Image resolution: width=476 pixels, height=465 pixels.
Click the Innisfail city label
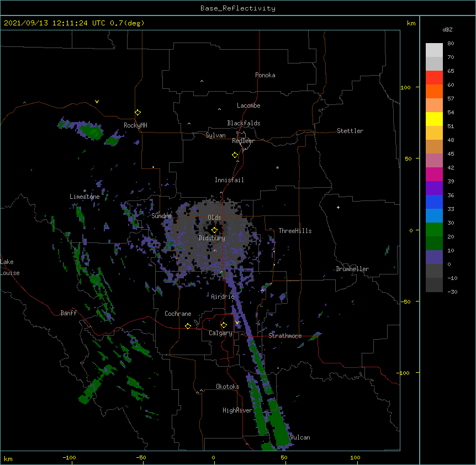tap(229, 180)
